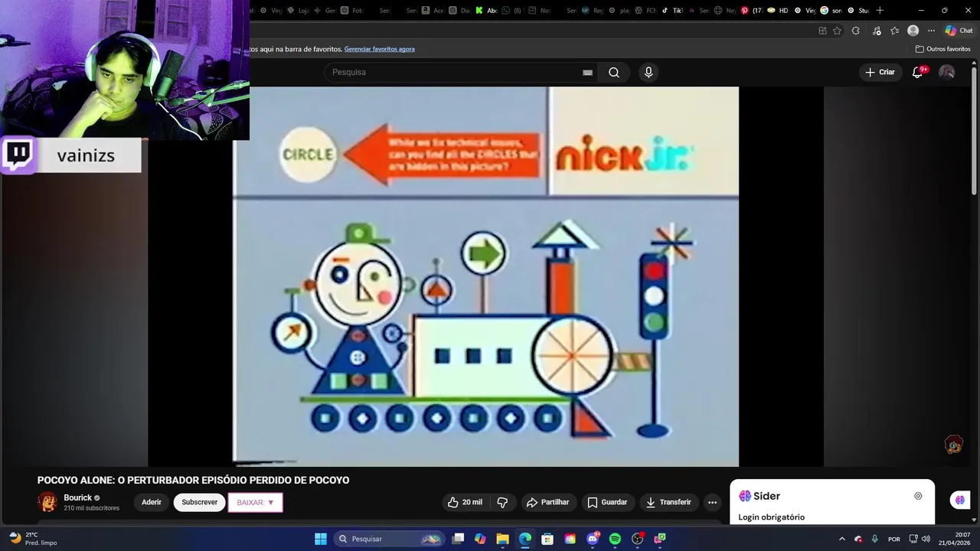Add this page to favorites with the star
Viewport: 980px width, 551px height.
click(837, 31)
